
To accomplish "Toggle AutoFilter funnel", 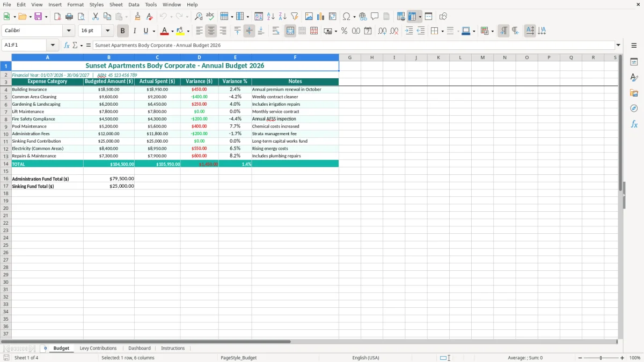I will 295,17.
